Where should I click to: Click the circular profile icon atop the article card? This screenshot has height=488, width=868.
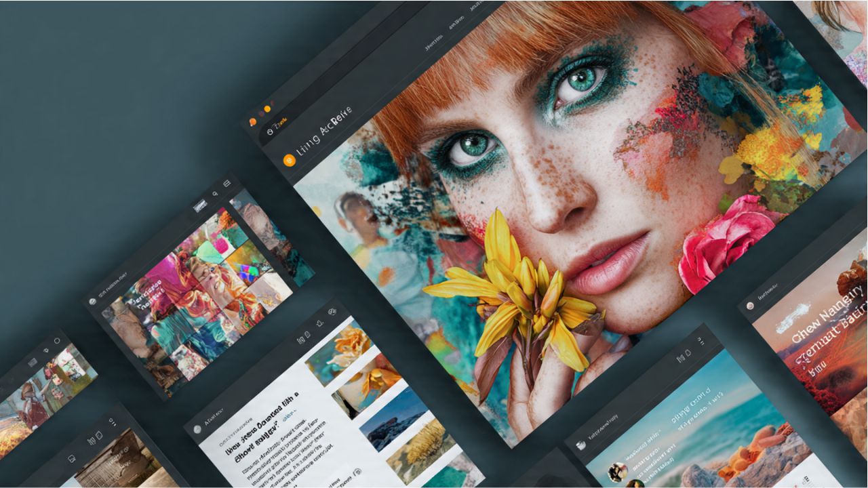point(197,429)
